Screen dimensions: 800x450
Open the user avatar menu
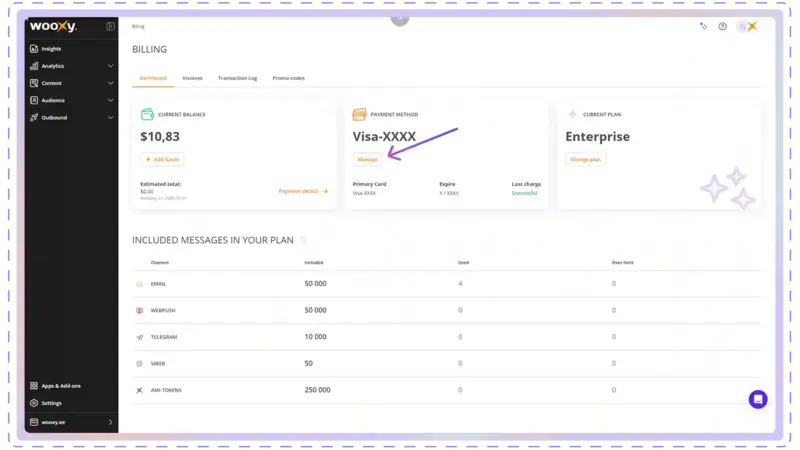pos(747,27)
